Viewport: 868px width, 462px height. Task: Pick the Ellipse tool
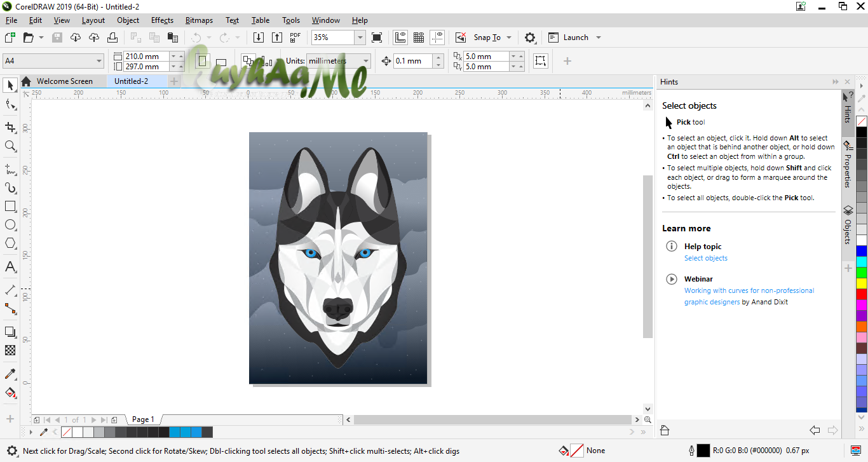(10, 225)
